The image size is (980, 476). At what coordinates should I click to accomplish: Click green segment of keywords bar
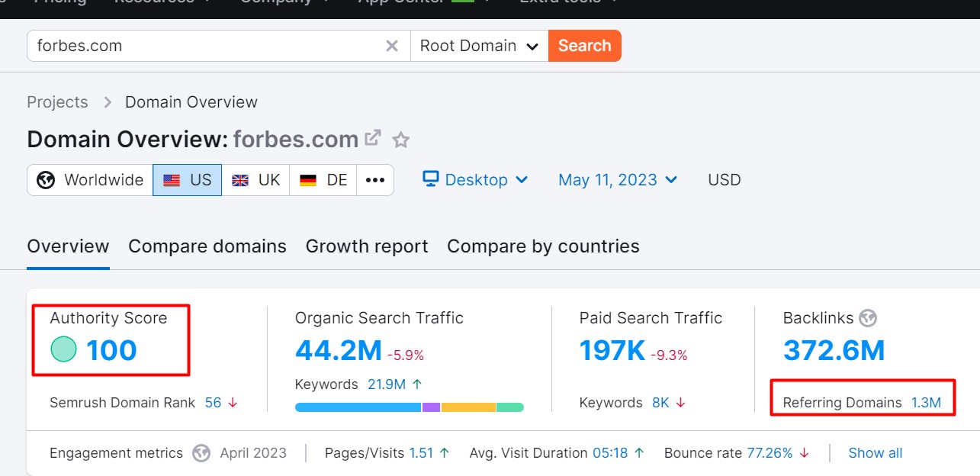pyautogui.click(x=510, y=407)
